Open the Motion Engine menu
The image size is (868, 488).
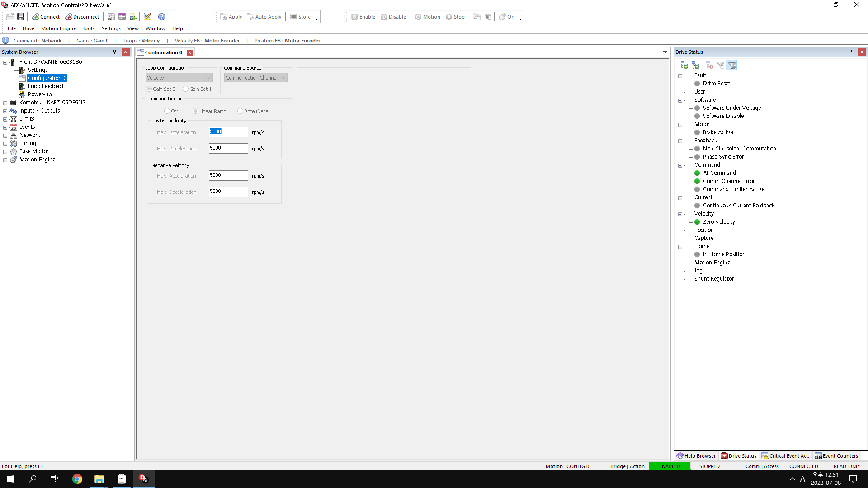tap(58, 28)
